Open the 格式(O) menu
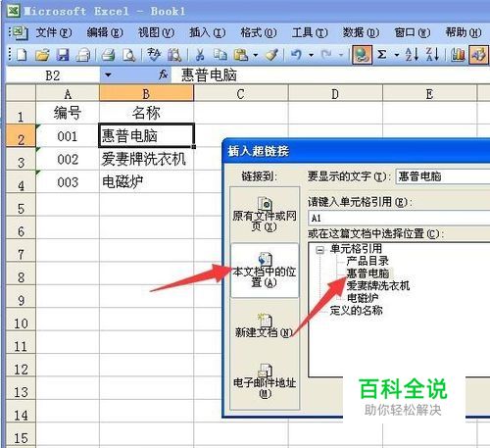Viewport: 490px width, 448px height. 259,32
